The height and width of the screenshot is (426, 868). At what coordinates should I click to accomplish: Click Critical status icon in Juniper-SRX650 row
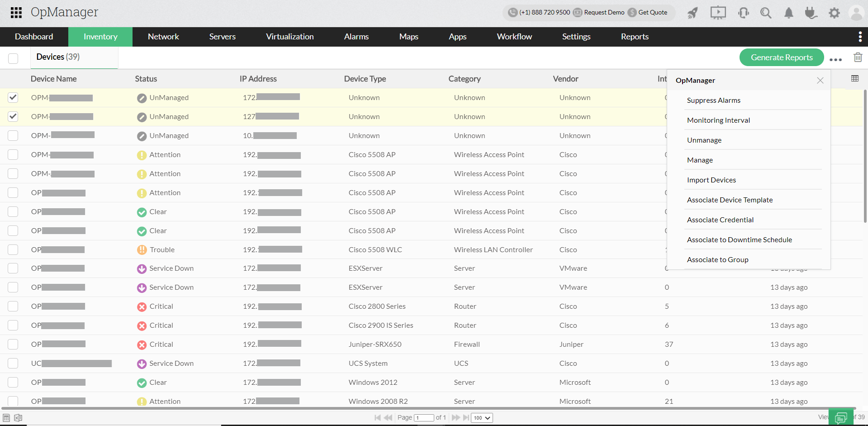pos(142,345)
